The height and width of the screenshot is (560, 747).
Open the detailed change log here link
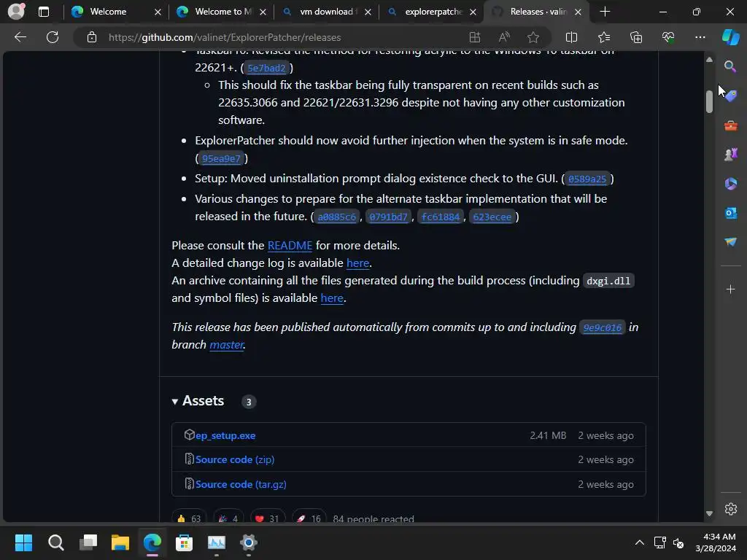pyautogui.click(x=357, y=262)
